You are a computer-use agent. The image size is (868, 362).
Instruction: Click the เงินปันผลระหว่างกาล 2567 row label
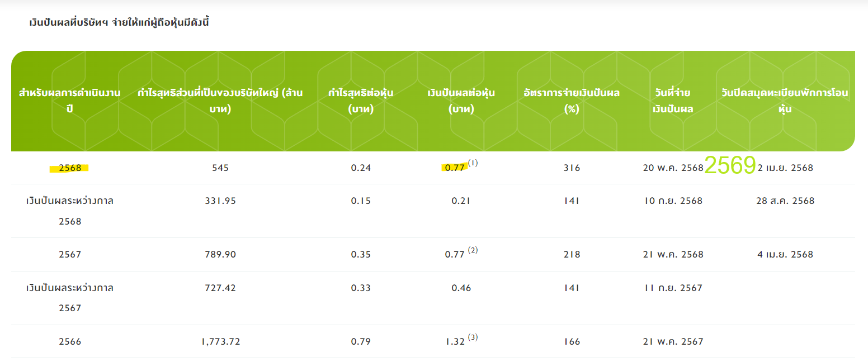pyautogui.click(x=70, y=298)
